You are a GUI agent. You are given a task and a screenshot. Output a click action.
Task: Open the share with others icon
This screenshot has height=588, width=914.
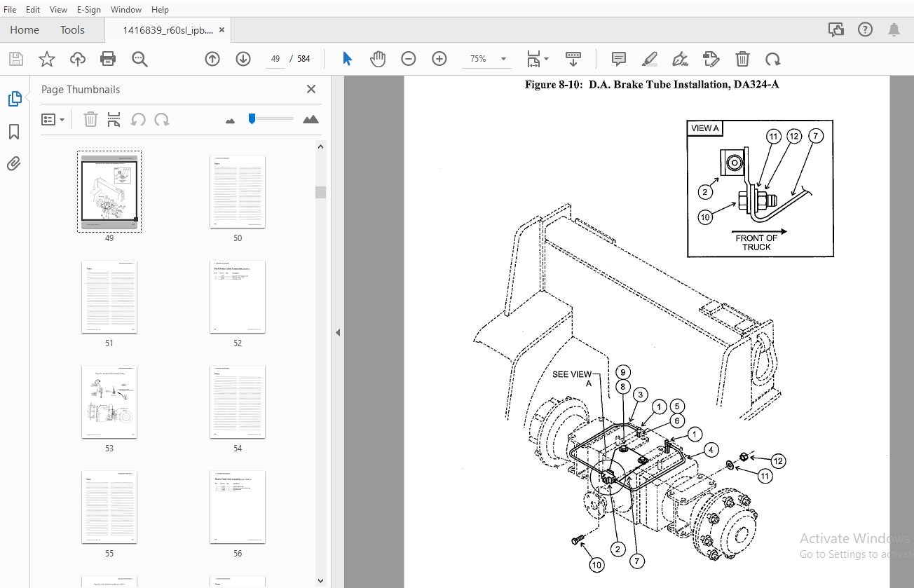(835, 29)
